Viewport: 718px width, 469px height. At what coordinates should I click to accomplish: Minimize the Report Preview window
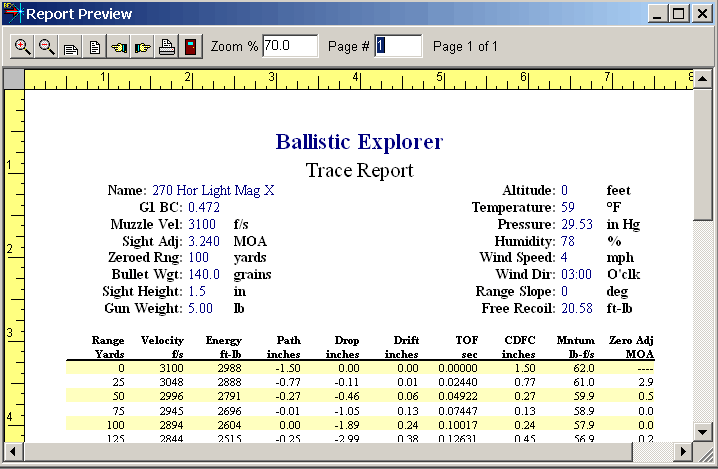(x=657, y=14)
